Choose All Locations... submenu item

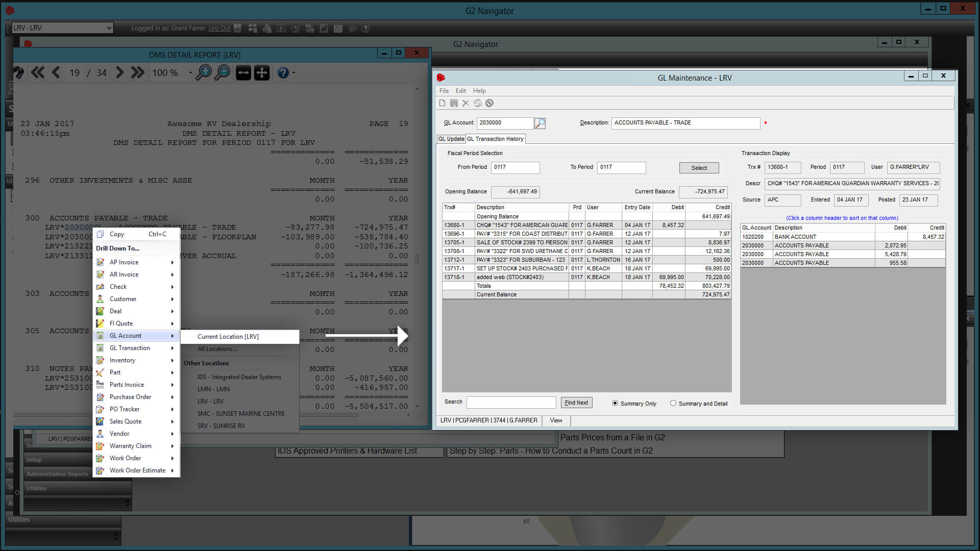[x=240, y=349]
